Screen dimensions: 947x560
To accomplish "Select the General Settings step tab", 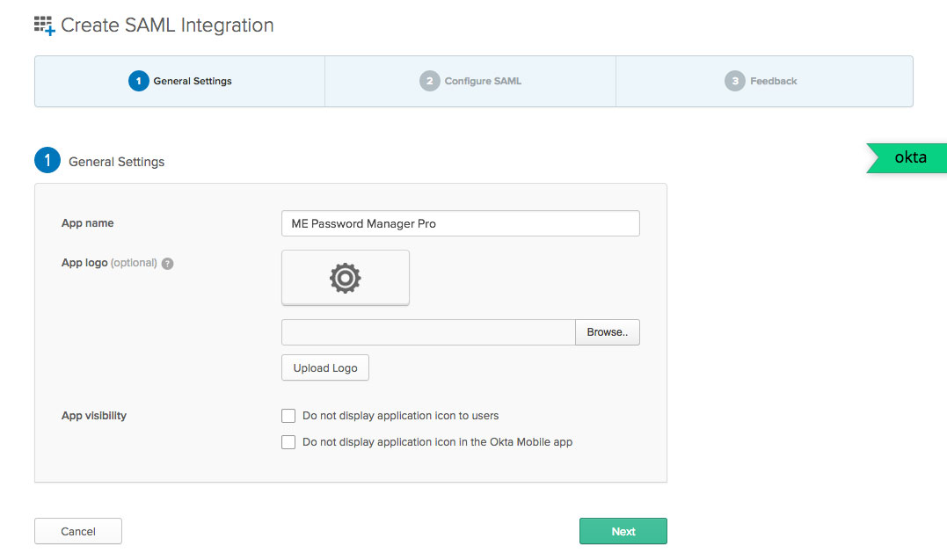I will (x=180, y=81).
